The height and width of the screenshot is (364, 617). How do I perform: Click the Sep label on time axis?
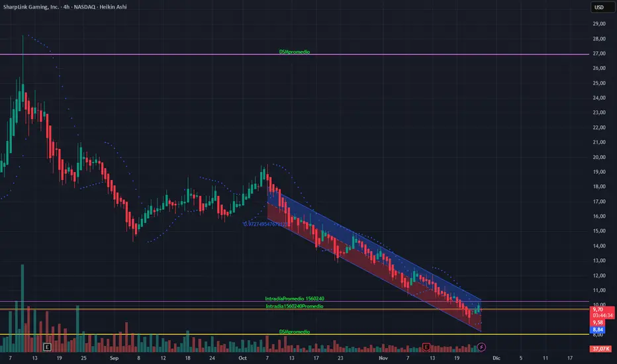point(114,358)
